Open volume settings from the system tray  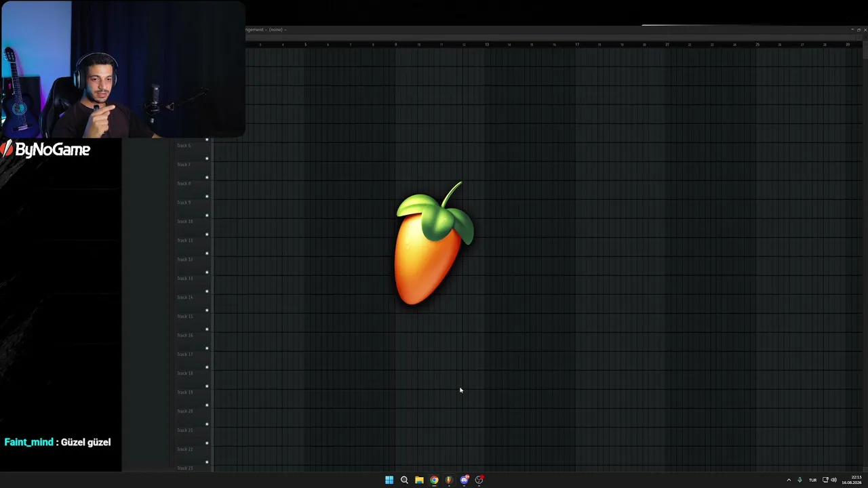(x=833, y=480)
